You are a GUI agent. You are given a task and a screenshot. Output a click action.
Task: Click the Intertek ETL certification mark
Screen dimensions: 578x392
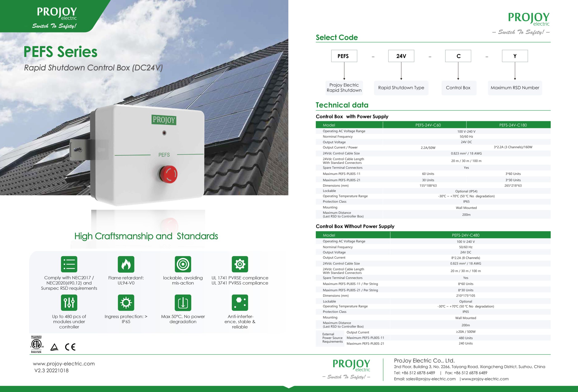tap(37, 344)
